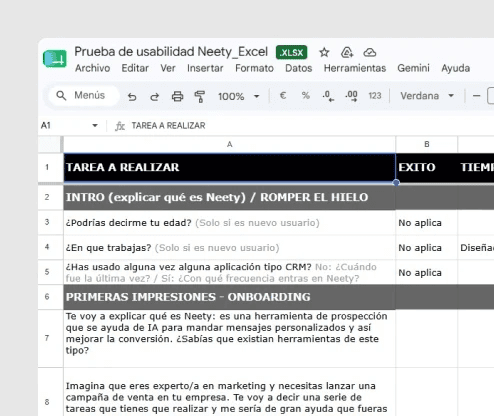Select column B header
Viewport: 494px width, 416px height.
[427, 145]
